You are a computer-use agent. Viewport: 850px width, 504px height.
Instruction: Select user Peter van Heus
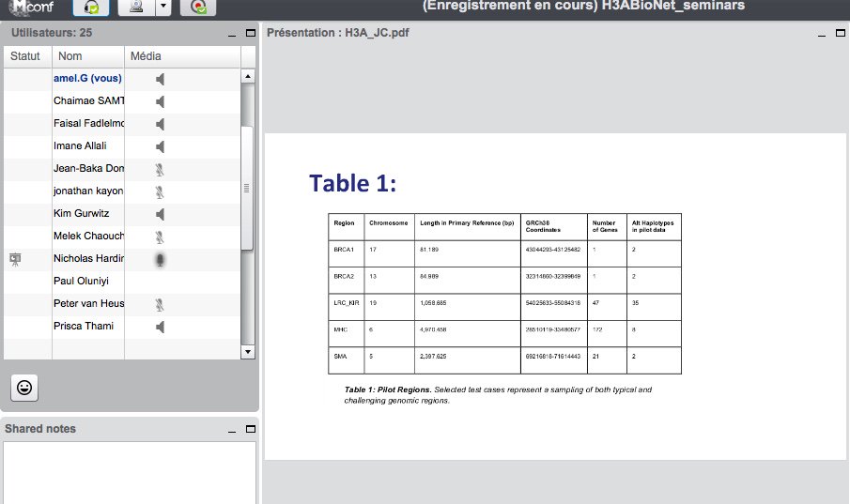coord(89,303)
